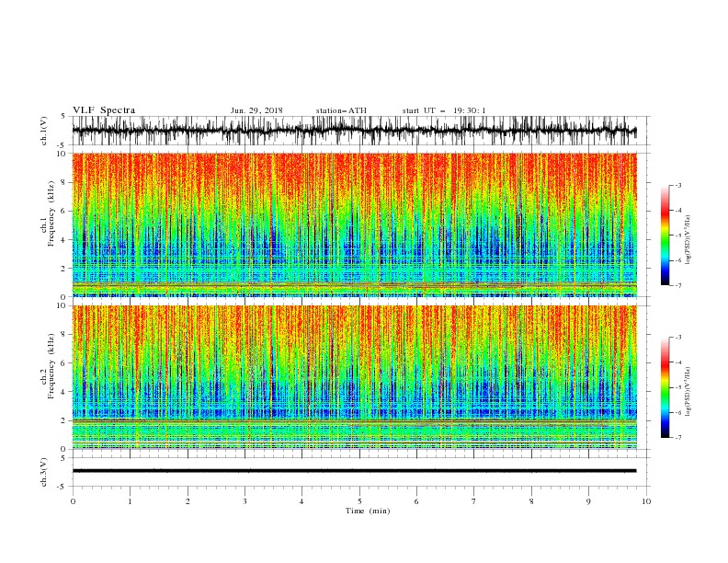Click the ch.3 flat voltage trace

pos(354,471)
